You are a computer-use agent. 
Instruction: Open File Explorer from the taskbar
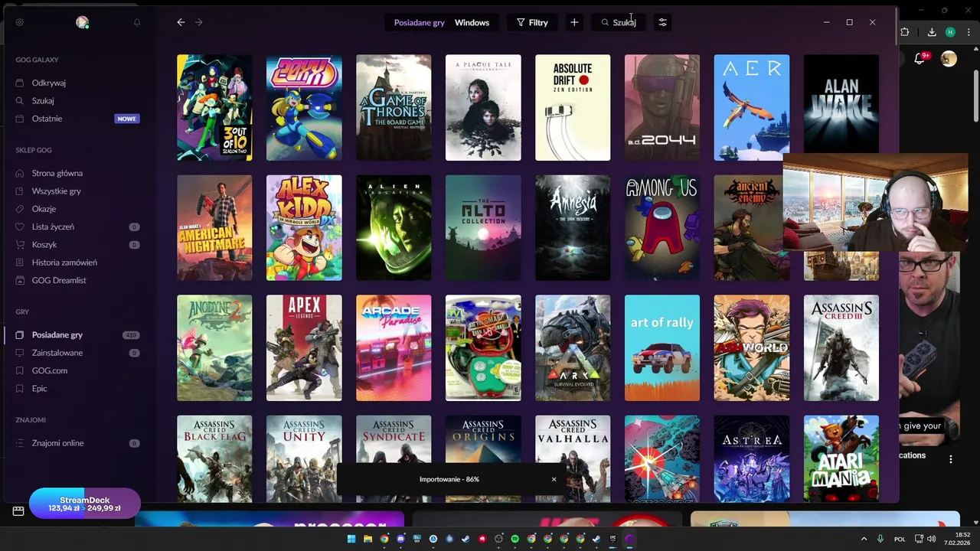[x=367, y=539]
